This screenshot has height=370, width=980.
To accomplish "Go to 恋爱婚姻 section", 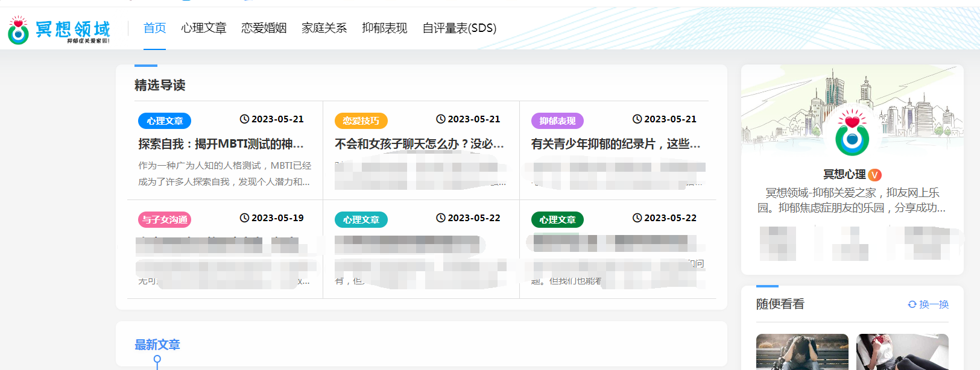I will point(264,28).
